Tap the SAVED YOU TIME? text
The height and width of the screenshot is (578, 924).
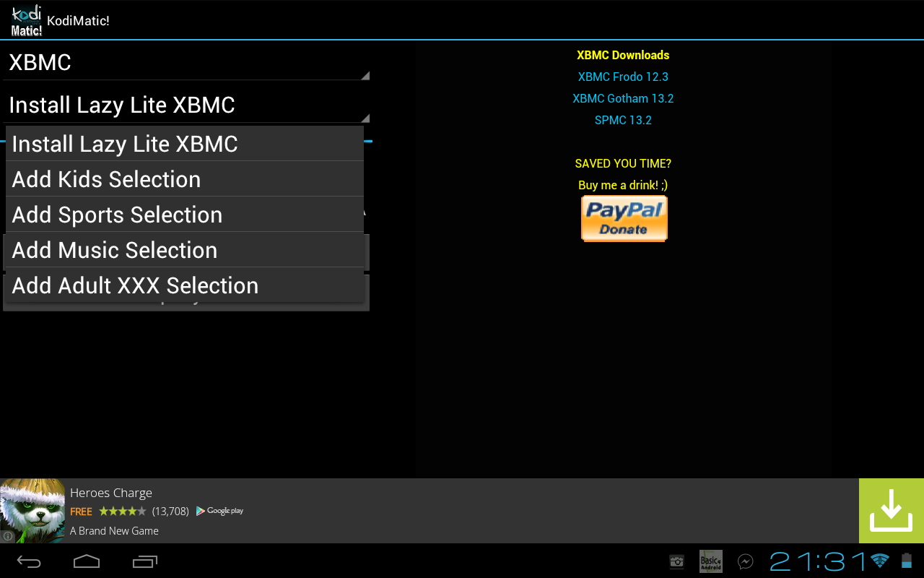(x=623, y=163)
